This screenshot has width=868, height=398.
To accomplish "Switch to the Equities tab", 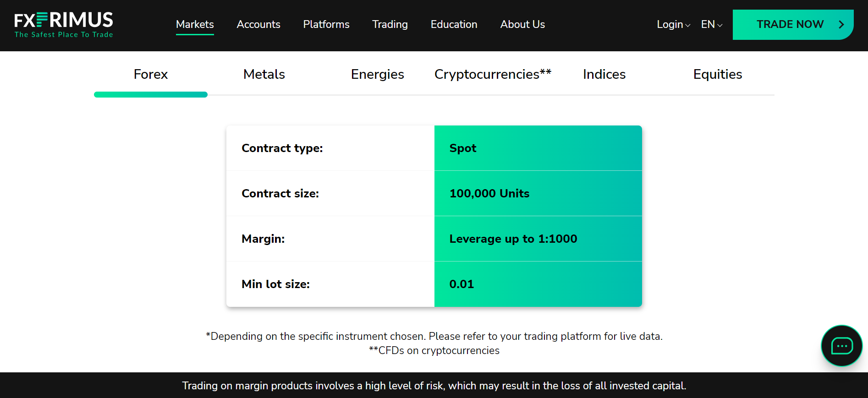I will coord(718,74).
